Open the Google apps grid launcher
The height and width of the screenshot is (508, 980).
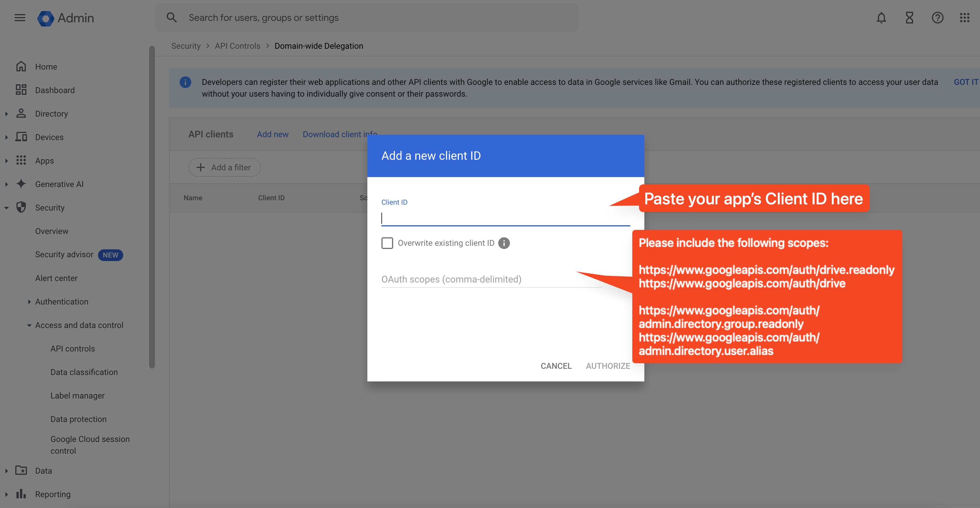[x=965, y=18]
